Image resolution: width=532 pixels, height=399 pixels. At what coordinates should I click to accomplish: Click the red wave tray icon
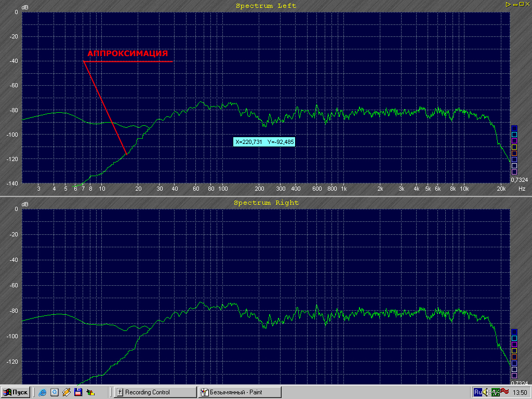pyautogui.click(x=504, y=392)
